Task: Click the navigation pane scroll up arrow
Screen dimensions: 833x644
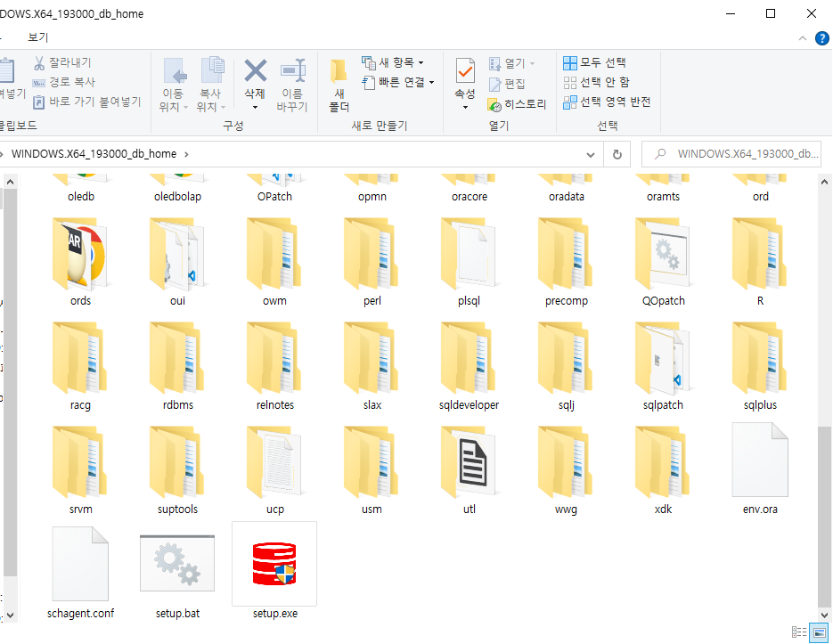Action: tap(10, 182)
